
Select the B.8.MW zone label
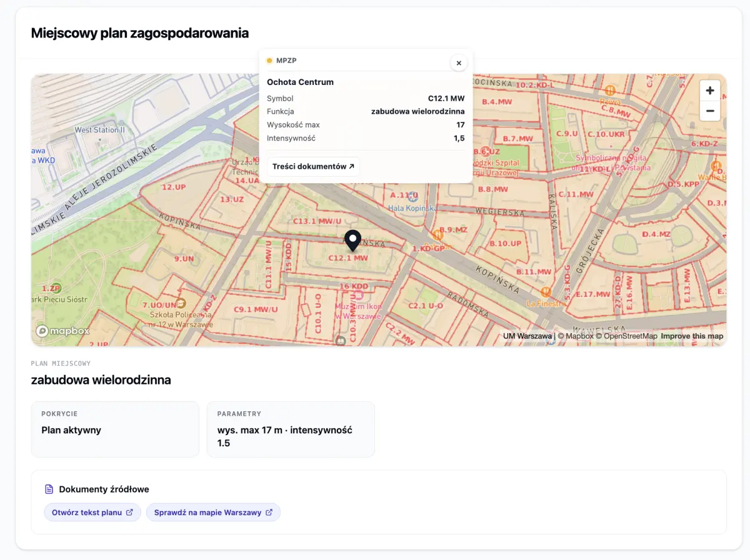[x=493, y=189]
